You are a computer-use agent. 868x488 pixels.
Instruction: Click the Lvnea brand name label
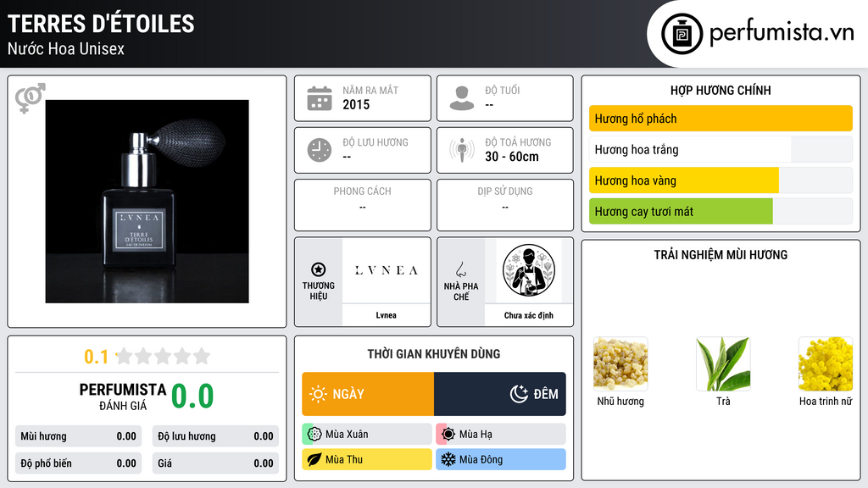[x=386, y=315]
